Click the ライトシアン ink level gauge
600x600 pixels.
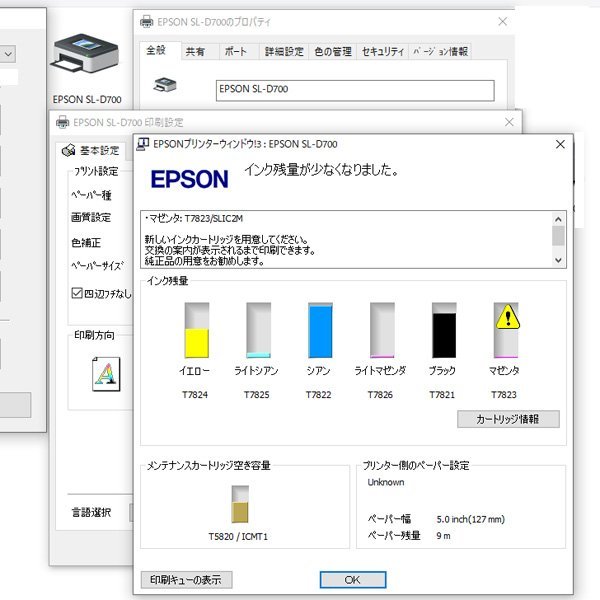[258, 330]
